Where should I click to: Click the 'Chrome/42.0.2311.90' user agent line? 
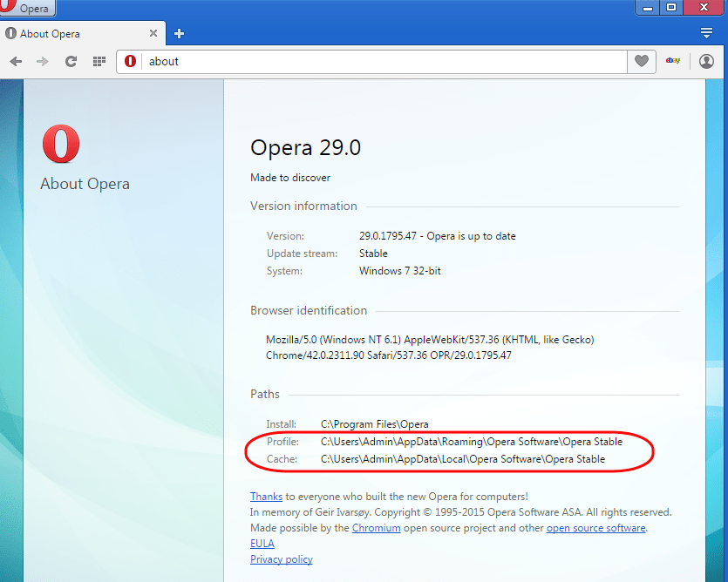(389, 355)
